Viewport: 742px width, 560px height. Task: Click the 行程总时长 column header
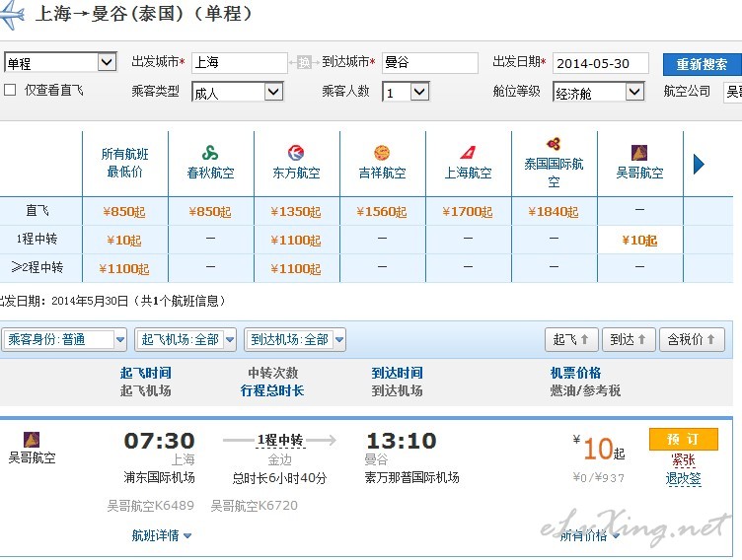click(272, 390)
